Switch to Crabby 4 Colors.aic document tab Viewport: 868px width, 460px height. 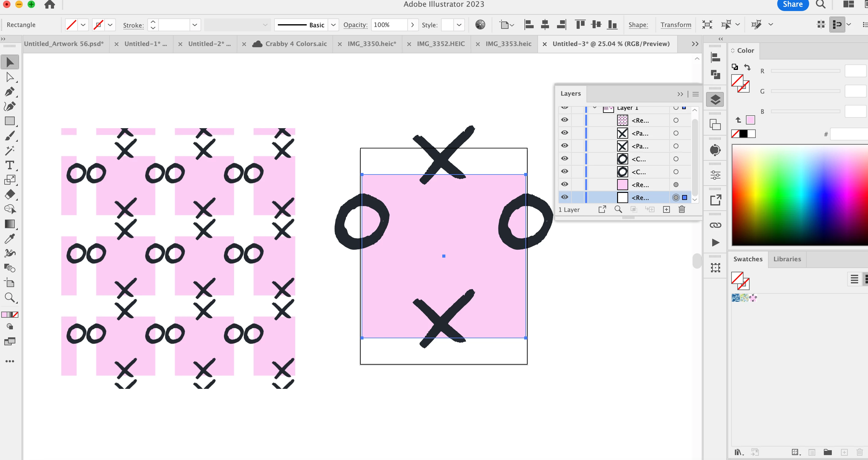tap(295, 44)
